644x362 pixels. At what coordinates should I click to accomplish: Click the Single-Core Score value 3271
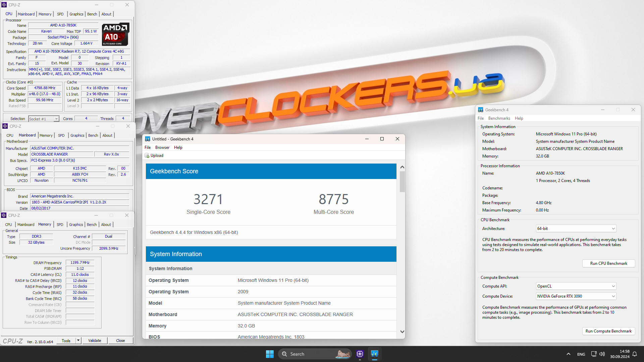click(208, 199)
